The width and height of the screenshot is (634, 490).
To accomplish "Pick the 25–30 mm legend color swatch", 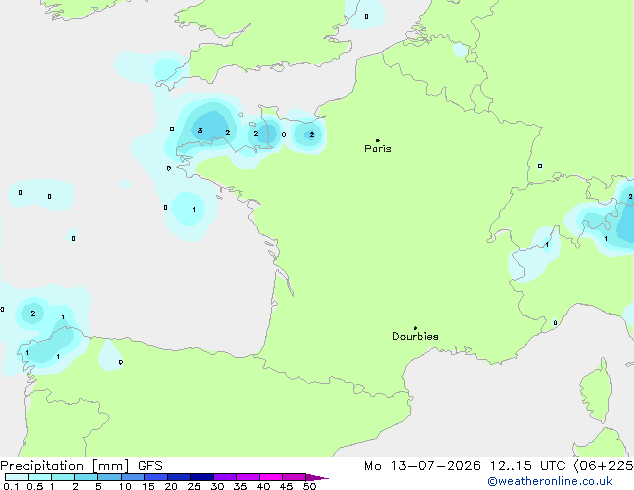I will point(202,477).
